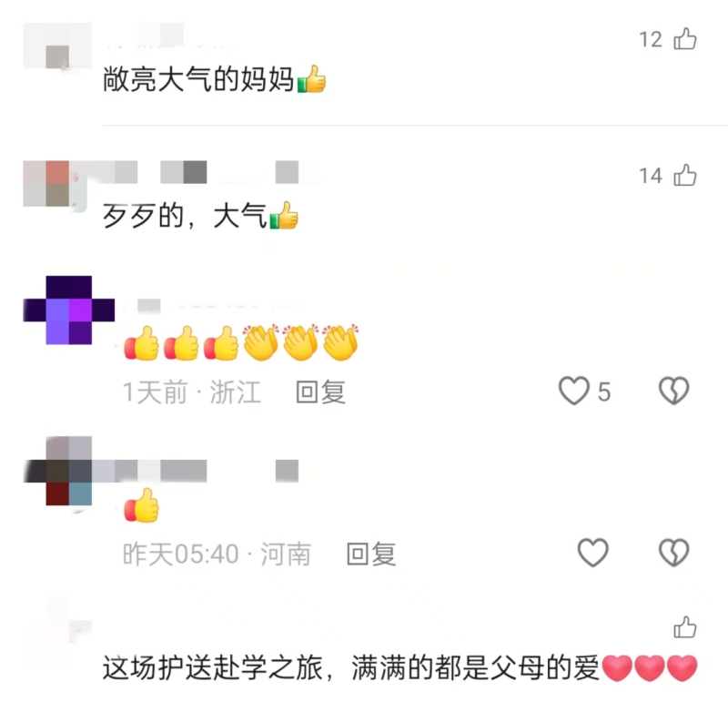Like the comment with 14 thumbs up

point(685,175)
